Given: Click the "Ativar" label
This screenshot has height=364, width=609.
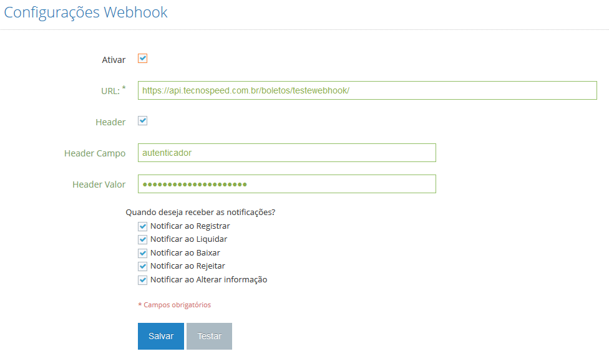Looking at the screenshot, I should coord(114,59).
